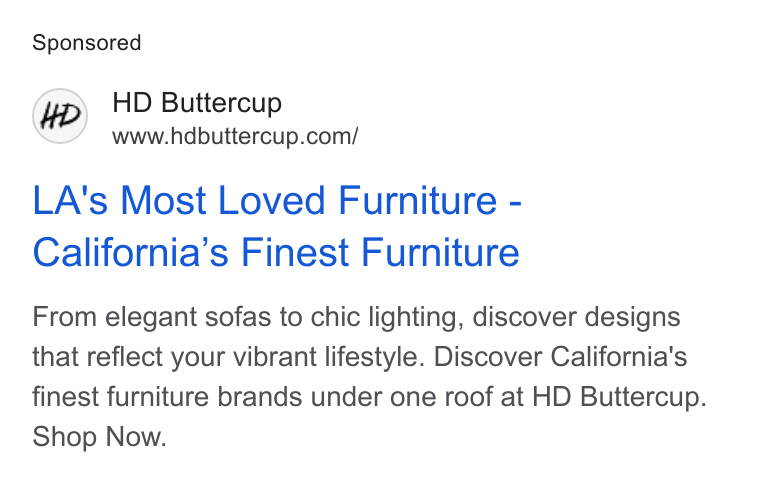760x480 pixels.
Task: Click the California's Finest Furniture headline line
Action: point(276,252)
